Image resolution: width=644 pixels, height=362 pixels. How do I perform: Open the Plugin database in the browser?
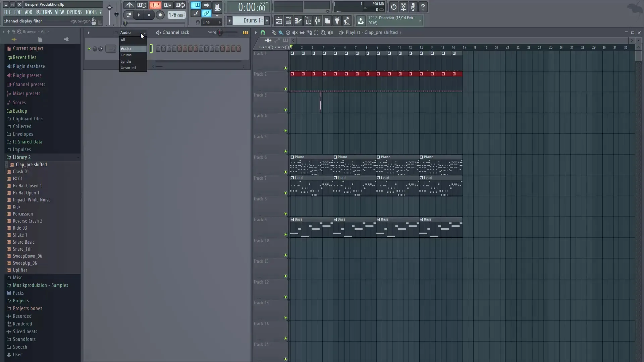[29, 66]
